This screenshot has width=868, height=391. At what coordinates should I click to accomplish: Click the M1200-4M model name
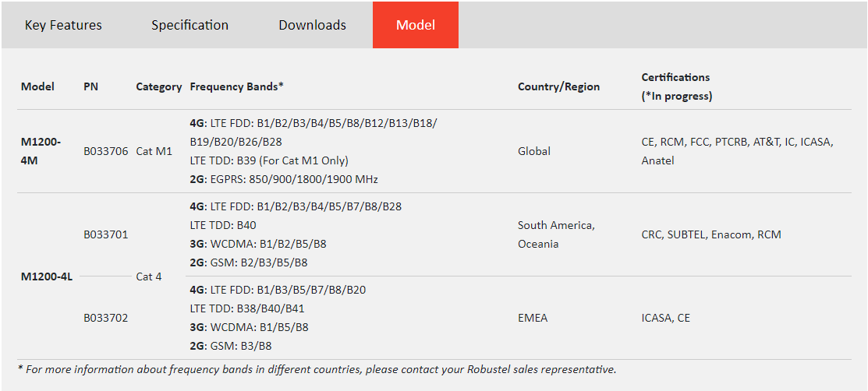click(41, 151)
